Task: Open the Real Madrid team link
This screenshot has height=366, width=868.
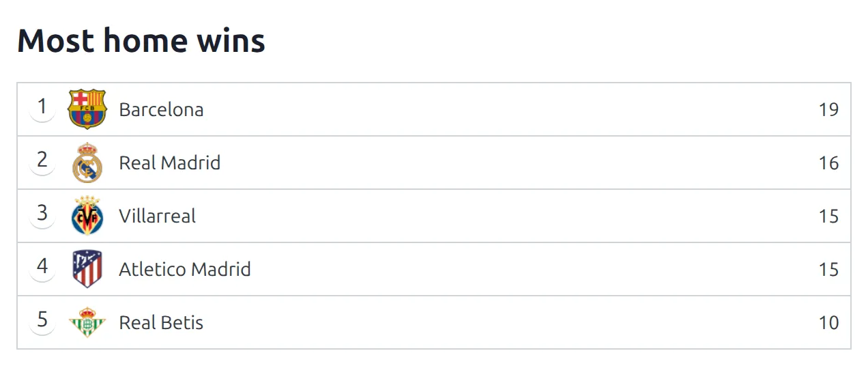Action: coord(170,163)
